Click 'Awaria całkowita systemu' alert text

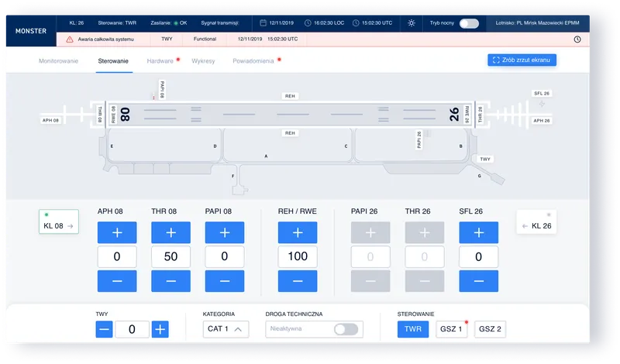pyautogui.click(x=105, y=39)
